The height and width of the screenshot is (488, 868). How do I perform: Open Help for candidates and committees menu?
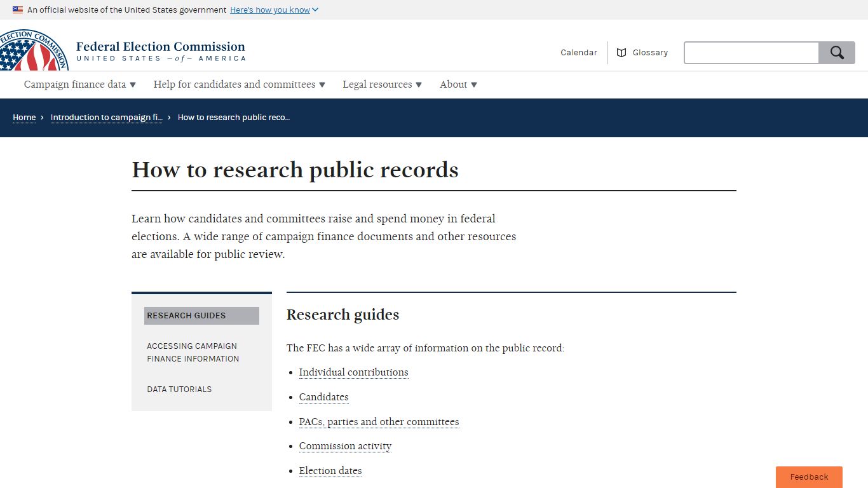[x=240, y=85]
